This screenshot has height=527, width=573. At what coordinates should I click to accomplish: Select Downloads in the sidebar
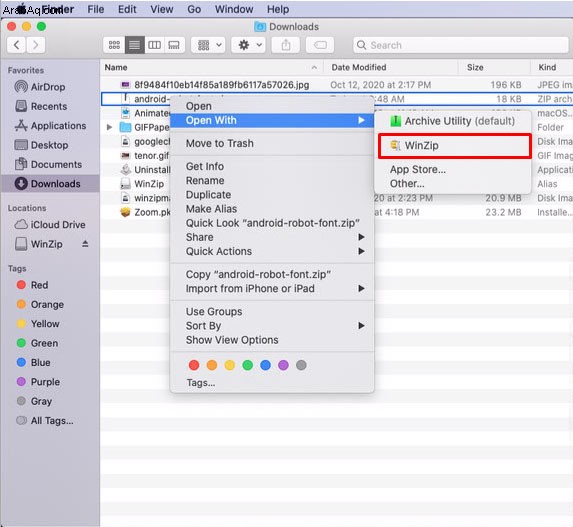pyautogui.click(x=50, y=183)
